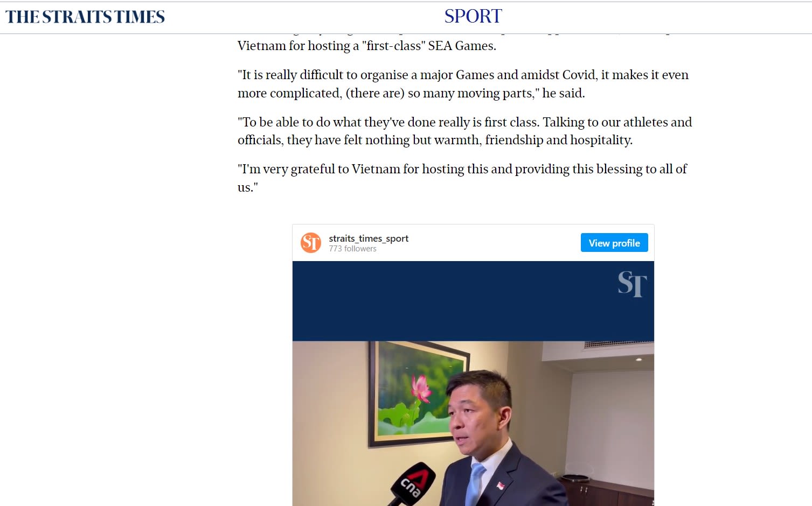
Task: Click The Straits Times logo
Action: (x=85, y=17)
